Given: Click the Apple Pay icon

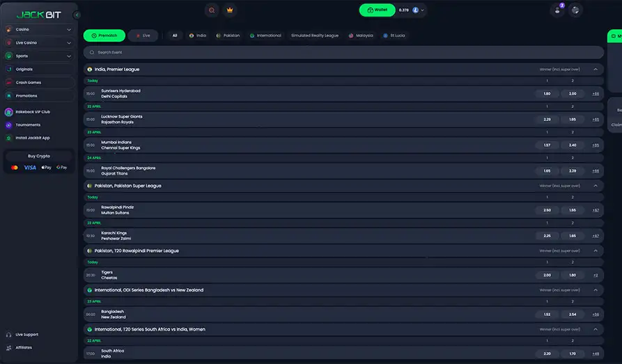Looking at the screenshot, I should coord(47,168).
